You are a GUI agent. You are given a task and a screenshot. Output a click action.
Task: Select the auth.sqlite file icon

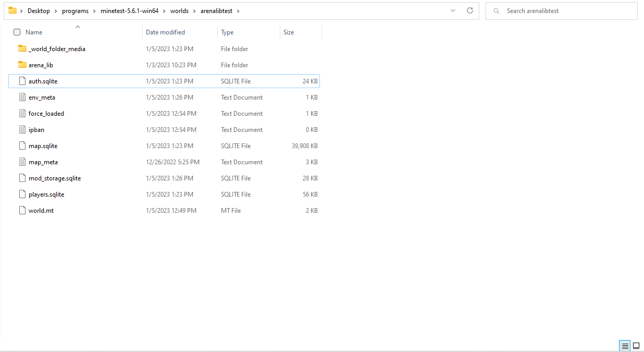(22, 81)
